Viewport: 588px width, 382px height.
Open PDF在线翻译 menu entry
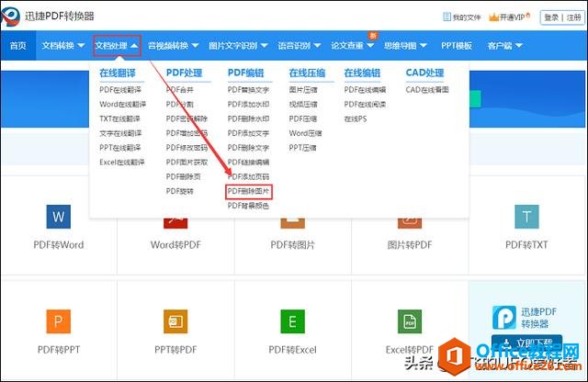click(120, 90)
